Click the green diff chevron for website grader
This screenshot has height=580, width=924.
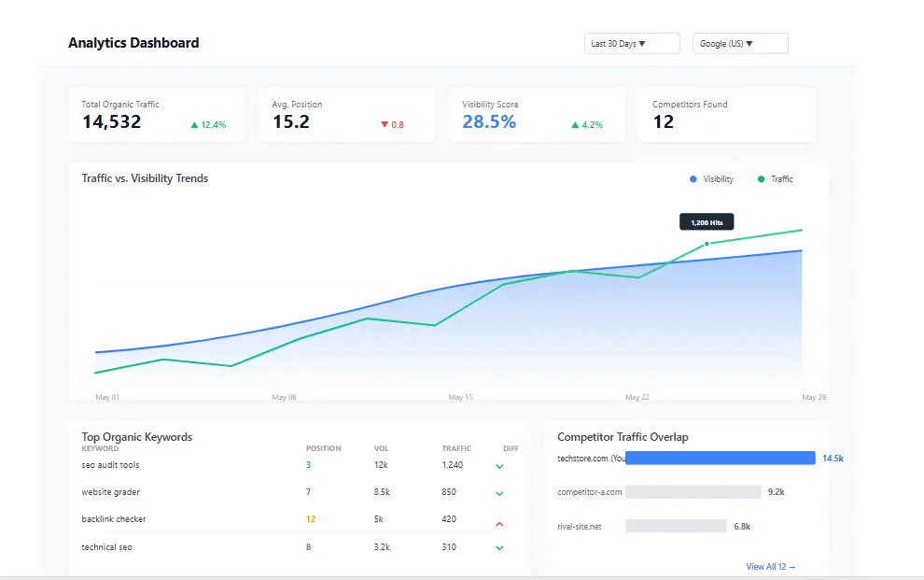[499, 493]
